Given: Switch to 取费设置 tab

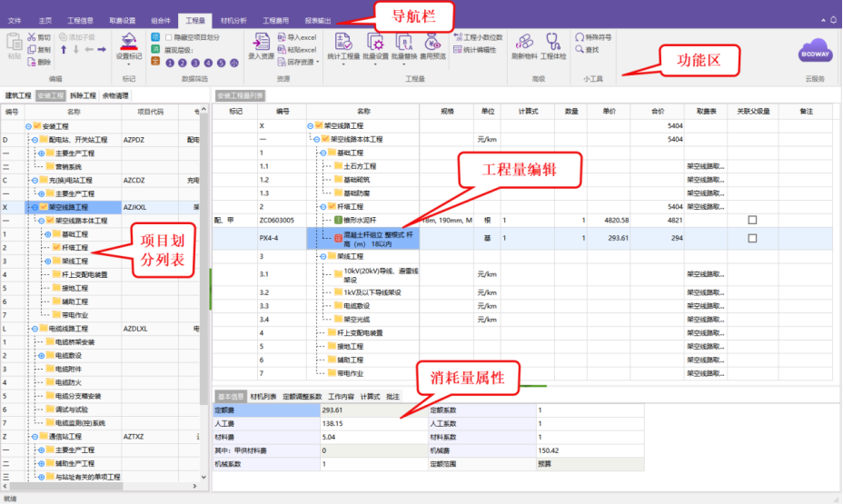Looking at the screenshot, I should (123, 20).
